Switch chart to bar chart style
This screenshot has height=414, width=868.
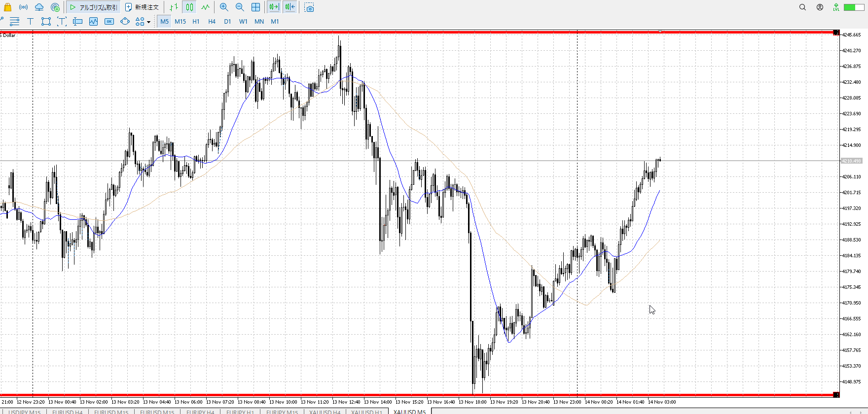point(174,7)
